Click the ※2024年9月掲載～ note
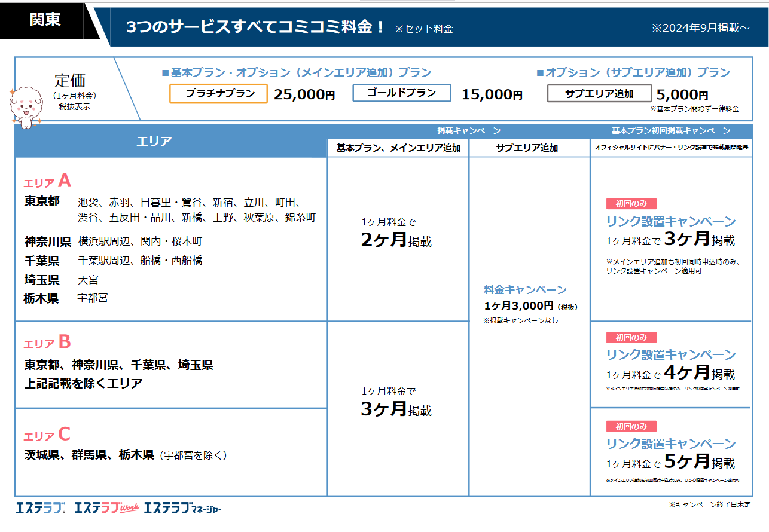 (x=700, y=28)
